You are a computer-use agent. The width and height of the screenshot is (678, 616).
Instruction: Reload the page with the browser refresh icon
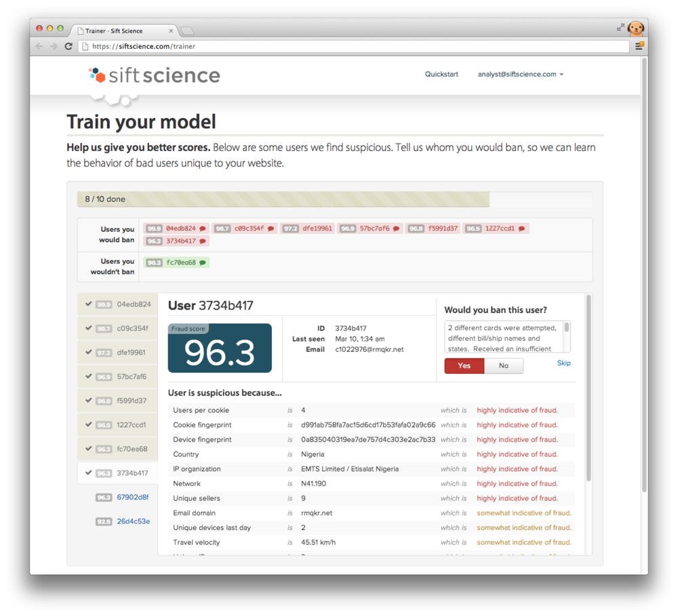[67, 46]
